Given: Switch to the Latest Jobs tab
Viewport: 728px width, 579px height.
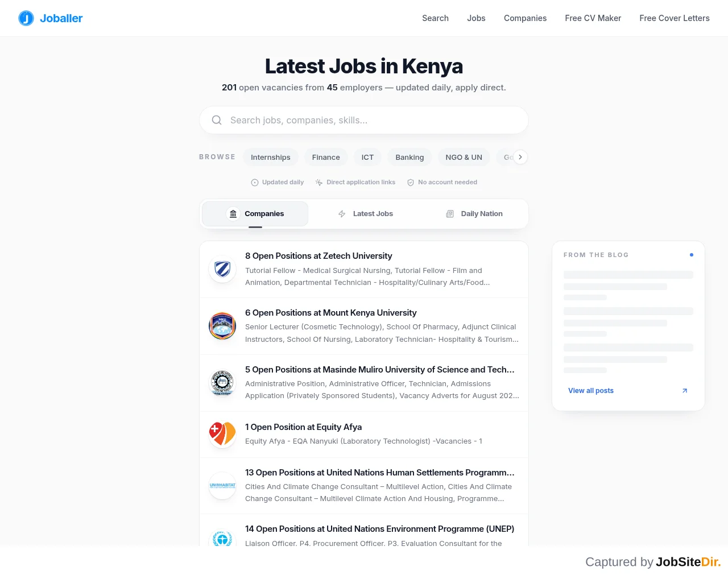Looking at the screenshot, I should 365,214.
